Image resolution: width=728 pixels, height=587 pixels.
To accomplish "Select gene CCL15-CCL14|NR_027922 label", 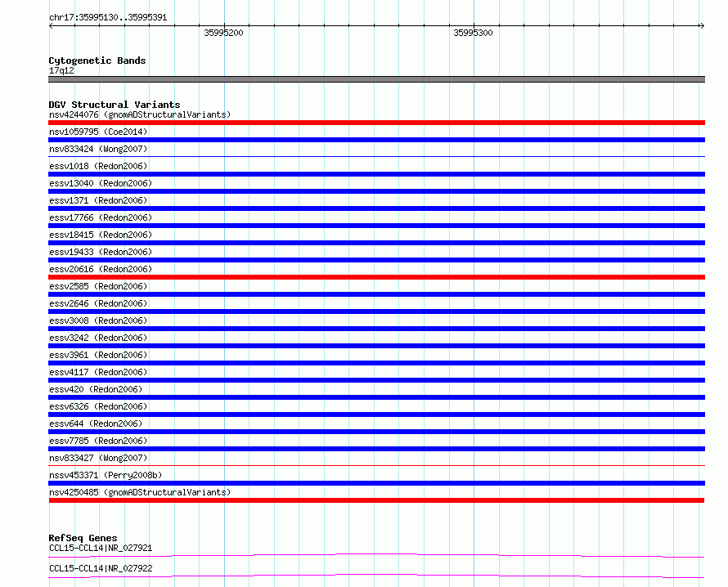I will tap(101, 568).
